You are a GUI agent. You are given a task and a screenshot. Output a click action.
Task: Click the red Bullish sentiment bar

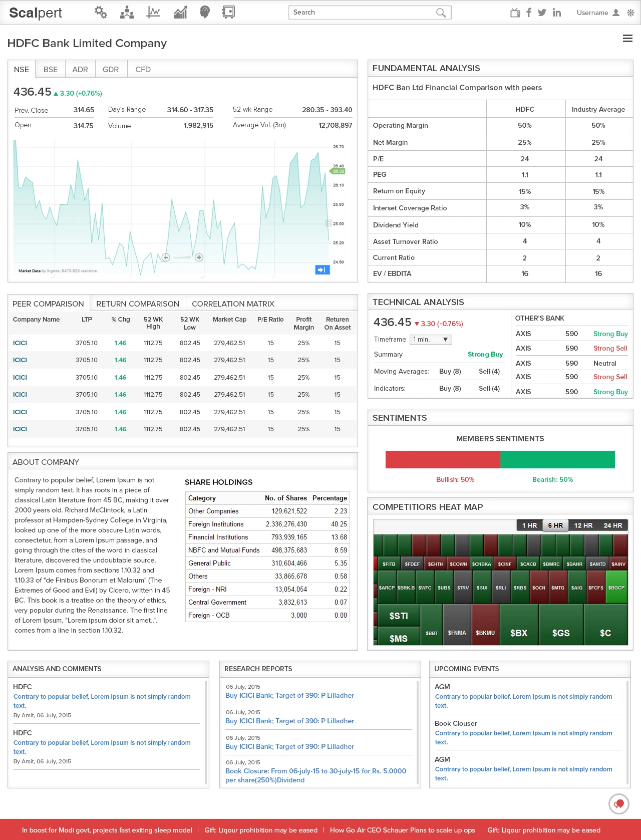coord(443,459)
